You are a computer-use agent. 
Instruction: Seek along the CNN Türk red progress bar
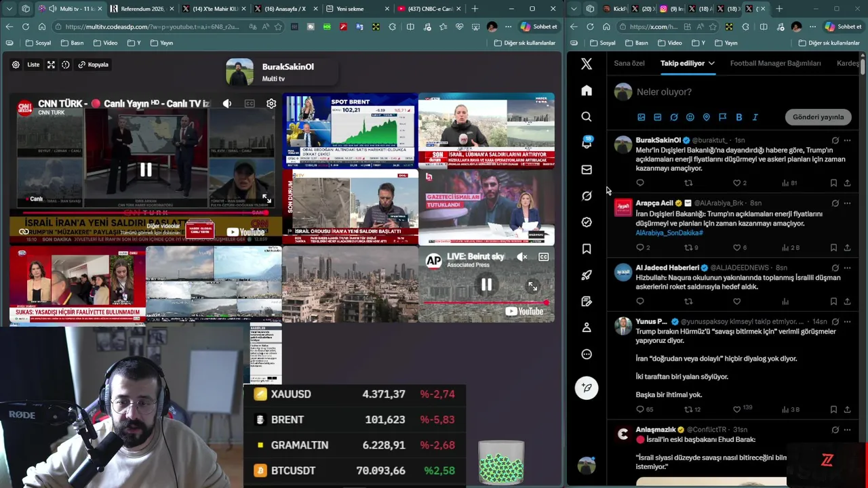click(x=145, y=212)
